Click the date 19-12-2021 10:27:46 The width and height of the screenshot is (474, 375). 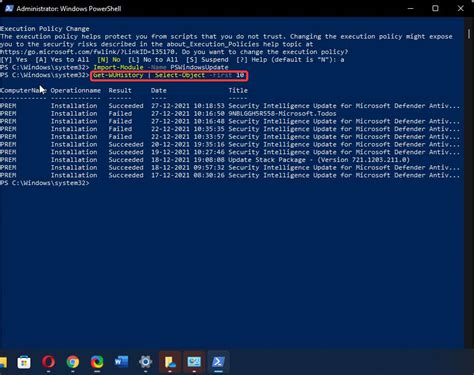(x=188, y=152)
